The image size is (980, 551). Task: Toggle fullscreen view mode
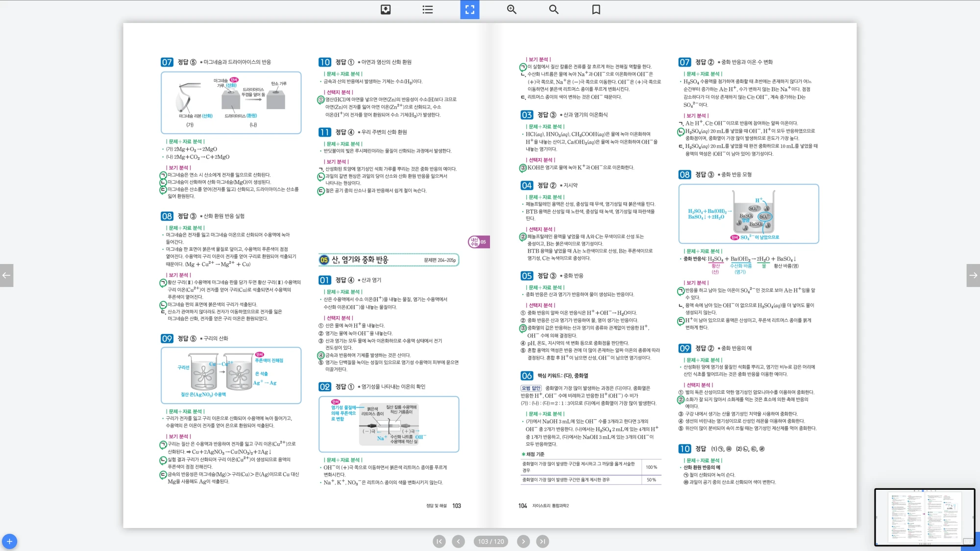tap(469, 9)
